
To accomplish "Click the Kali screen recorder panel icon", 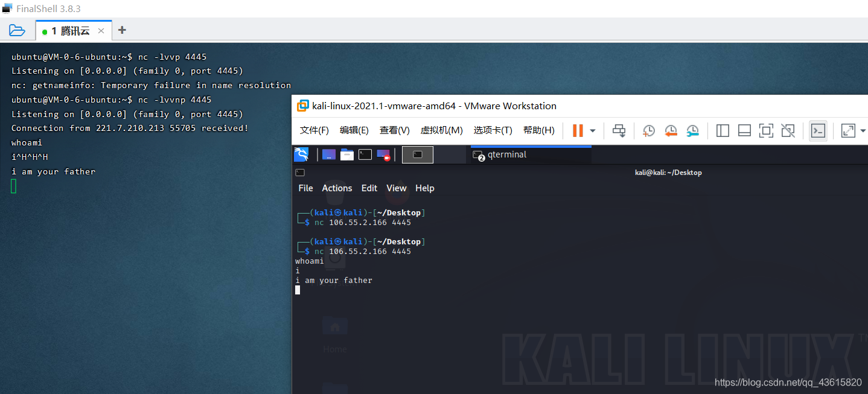I will pos(384,156).
